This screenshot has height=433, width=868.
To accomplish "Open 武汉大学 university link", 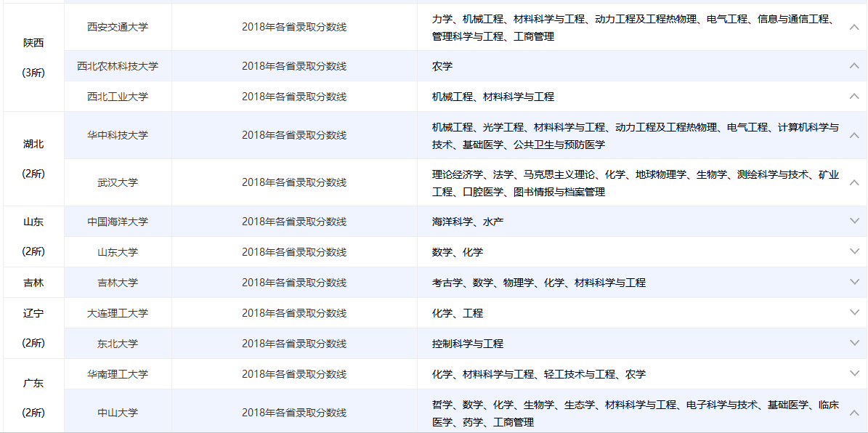I will 118,183.
